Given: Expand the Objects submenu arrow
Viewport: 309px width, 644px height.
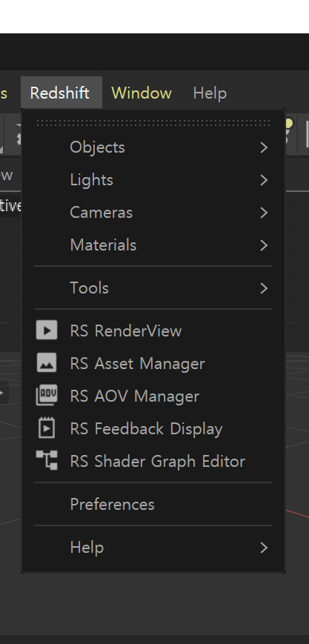Looking at the screenshot, I should tap(265, 147).
